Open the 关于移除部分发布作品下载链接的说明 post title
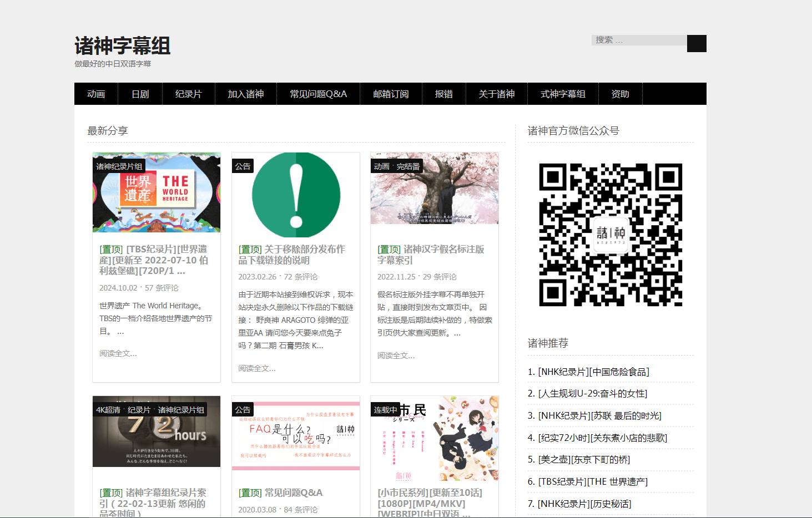 (x=292, y=255)
